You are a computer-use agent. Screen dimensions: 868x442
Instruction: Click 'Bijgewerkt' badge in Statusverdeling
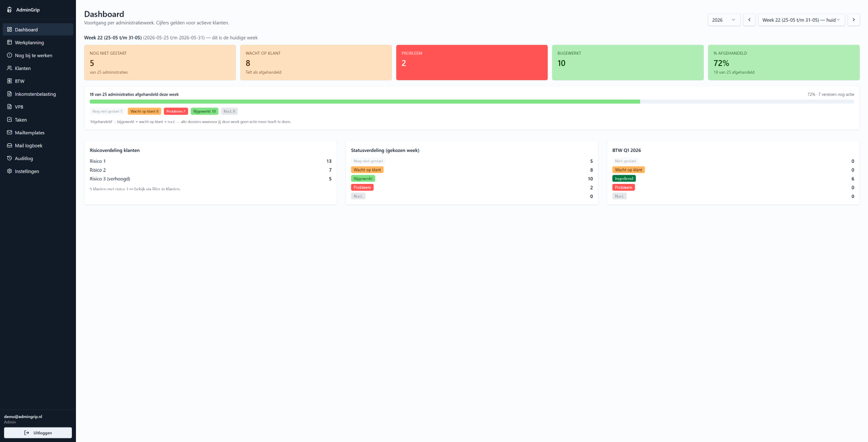[x=363, y=178]
